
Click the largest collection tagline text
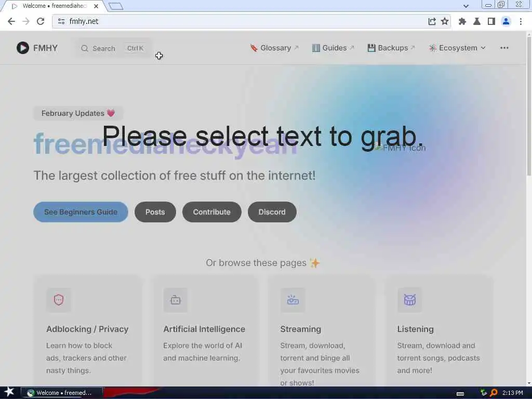[175, 176]
